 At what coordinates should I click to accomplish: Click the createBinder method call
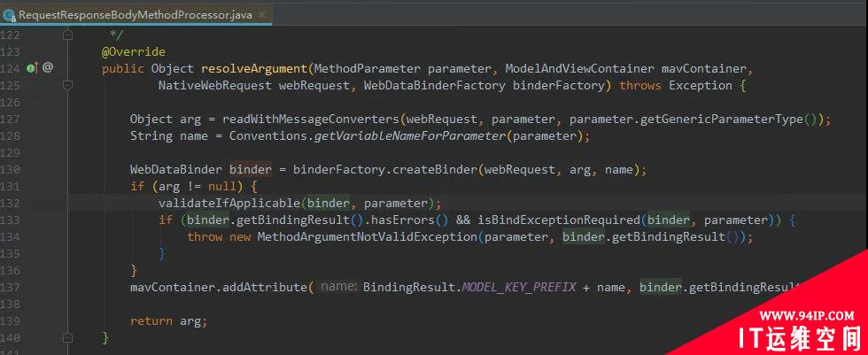coord(435,169)
